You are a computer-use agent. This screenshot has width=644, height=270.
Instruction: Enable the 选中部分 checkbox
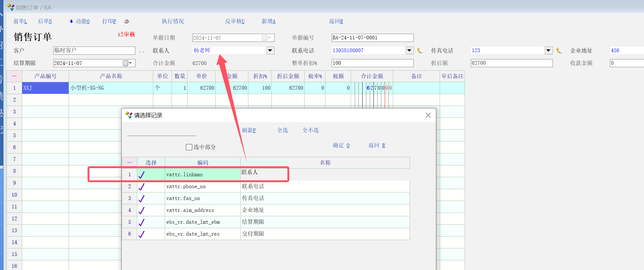point(189,147)
